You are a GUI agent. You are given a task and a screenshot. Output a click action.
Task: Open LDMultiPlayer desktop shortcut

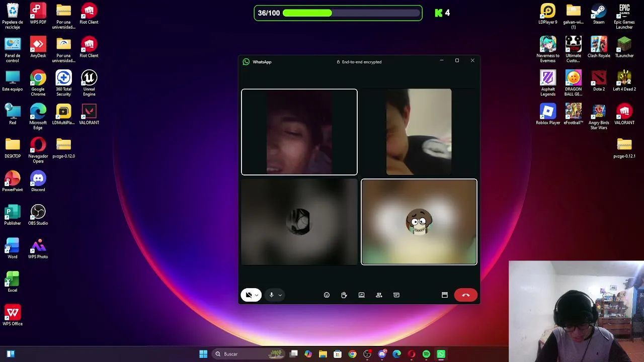pyautogui.click(x=63, y=114)
